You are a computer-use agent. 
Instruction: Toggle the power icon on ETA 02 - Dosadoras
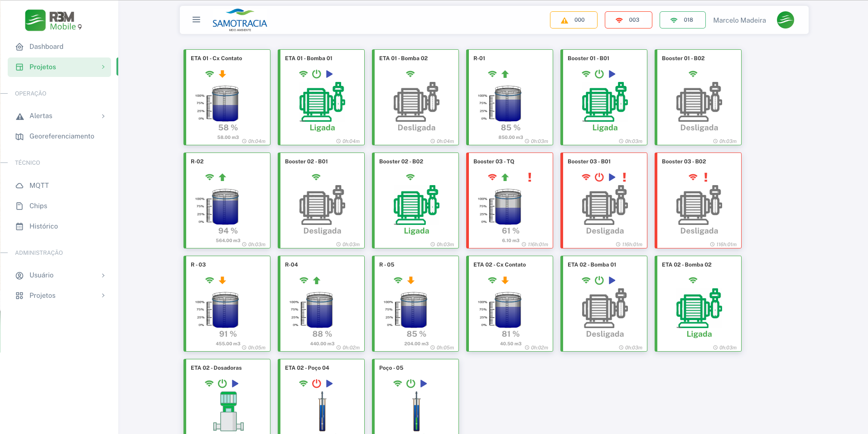222,384
